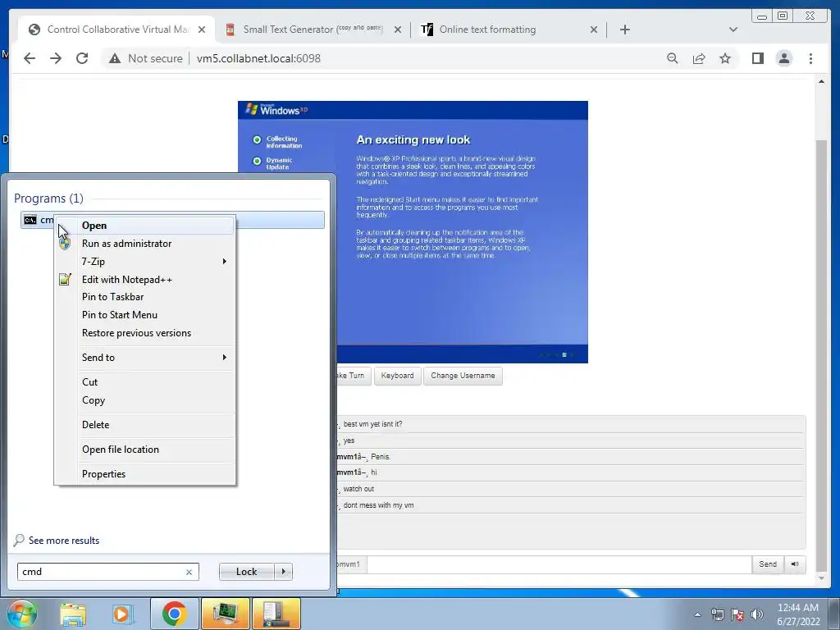Click the Windows XP VM display

[413, 232]
